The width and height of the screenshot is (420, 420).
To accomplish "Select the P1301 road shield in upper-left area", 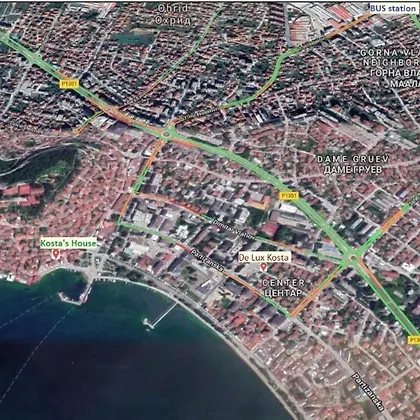I will 69,84.
